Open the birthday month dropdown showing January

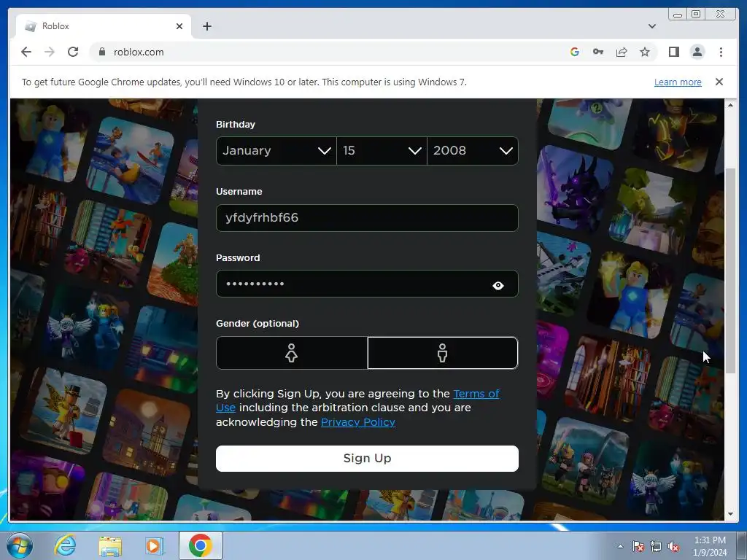[276, 150]
